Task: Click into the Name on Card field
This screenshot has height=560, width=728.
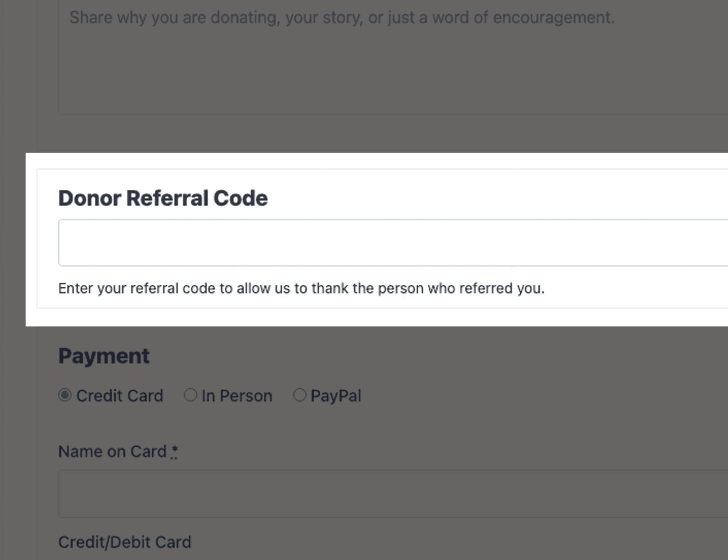Action: pos(393,494)
